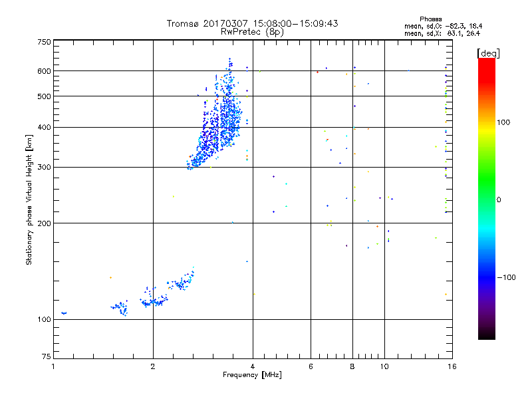
Task: Click the 300 tick label on the height axis
Action: pyautogui.click(x=44, y=167)
